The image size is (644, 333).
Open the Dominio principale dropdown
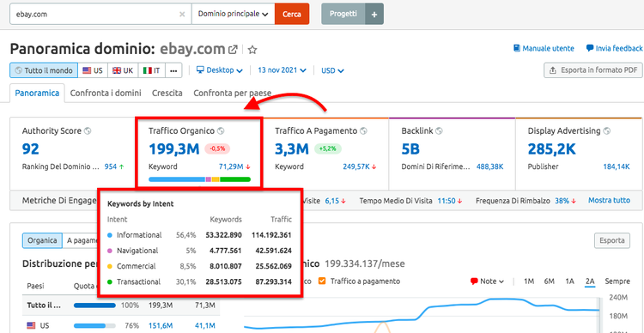point(233,14)
